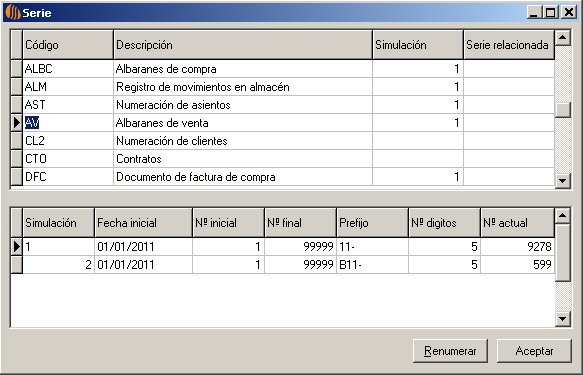Image resolution: width=583 pixels, height=375 pixels.
Task: Select Registro de movimientos en almacén row
Action: (283, 87)
